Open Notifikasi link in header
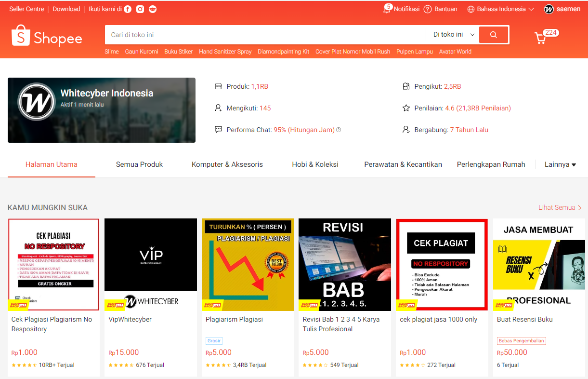This screenshot has height=379, width=588. [406, 9]
